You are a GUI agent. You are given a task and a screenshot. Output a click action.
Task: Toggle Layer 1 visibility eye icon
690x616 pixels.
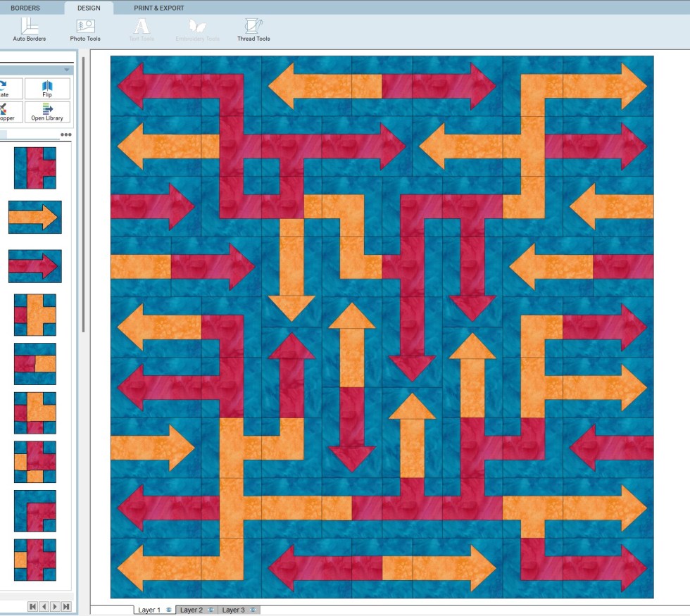tap(169, 610)
